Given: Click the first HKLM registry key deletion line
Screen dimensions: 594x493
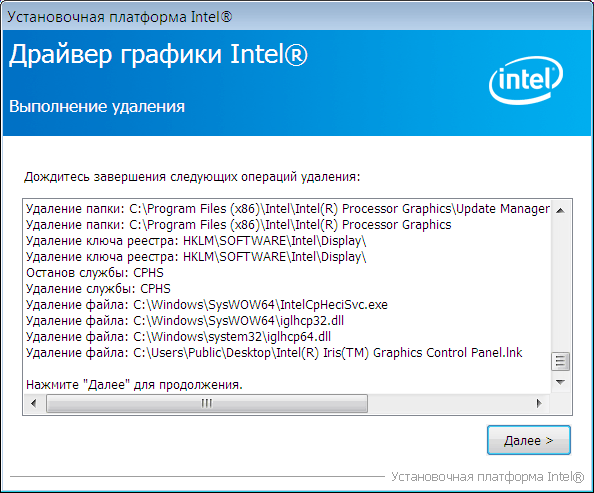Looking at the screenshot, I should coord(196,241).
